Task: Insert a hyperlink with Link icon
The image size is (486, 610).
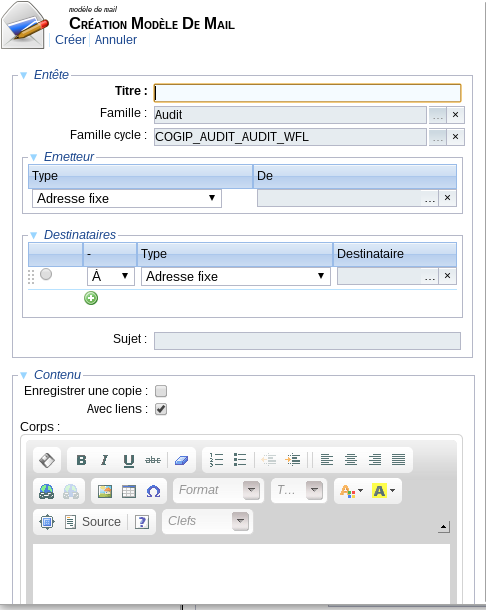Action: coord(47,491)
